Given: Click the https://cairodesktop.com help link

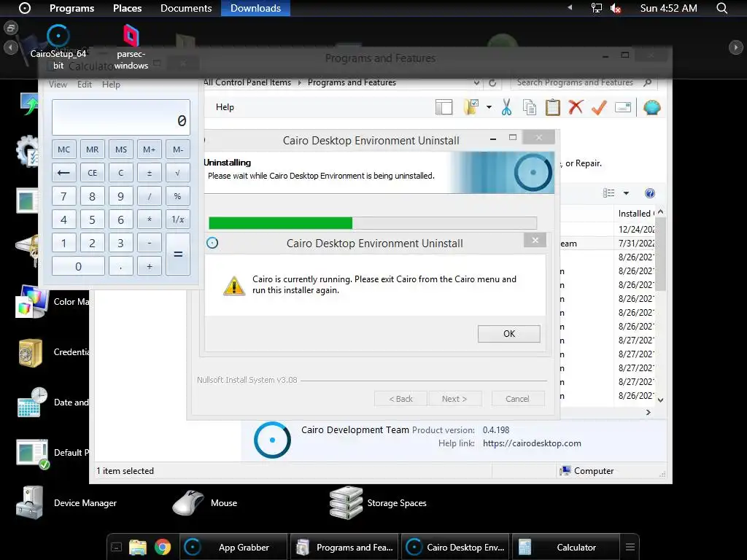Looking at the screenshot, I should coord(532,443).
